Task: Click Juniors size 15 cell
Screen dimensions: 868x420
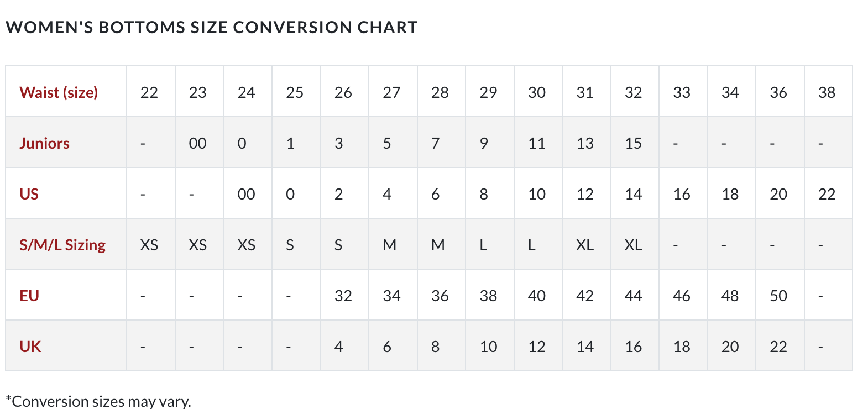Action: [x=635, y=143]
